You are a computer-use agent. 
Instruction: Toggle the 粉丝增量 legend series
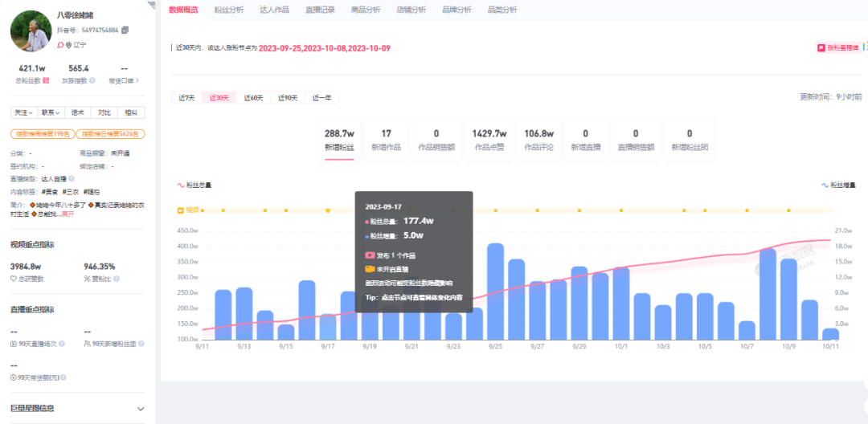[838, 185]
